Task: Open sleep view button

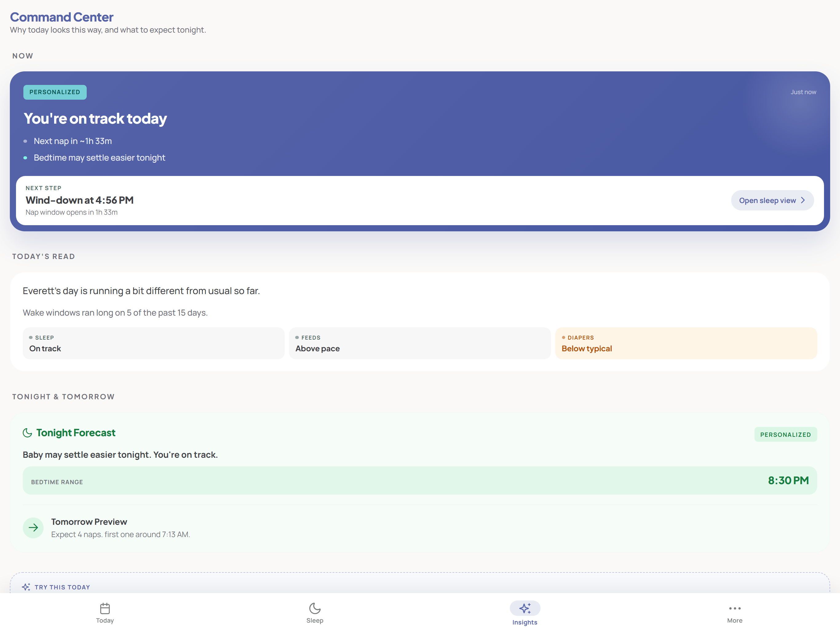Action: click(x=772, y=200)
